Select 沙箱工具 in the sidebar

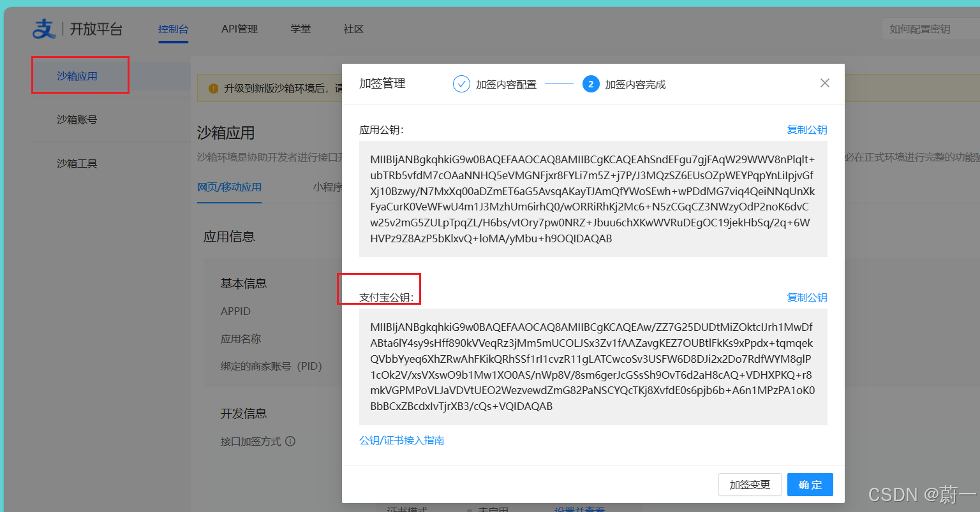click(77, 163)
